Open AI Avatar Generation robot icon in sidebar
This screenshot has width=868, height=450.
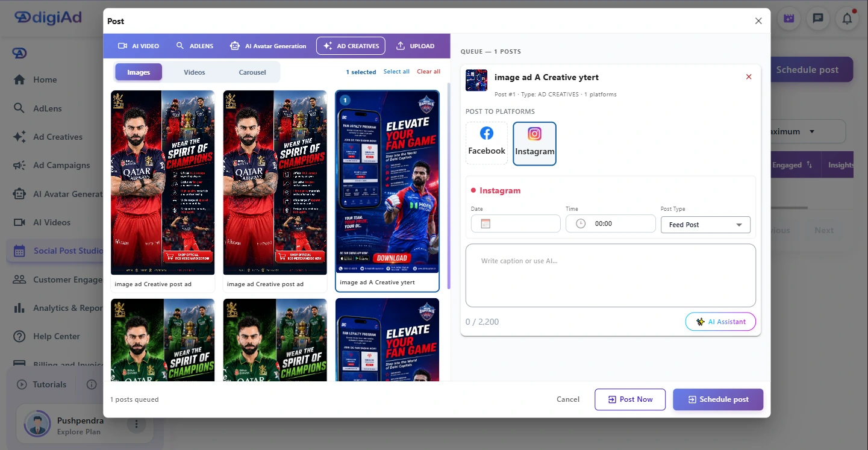(19, 194)
